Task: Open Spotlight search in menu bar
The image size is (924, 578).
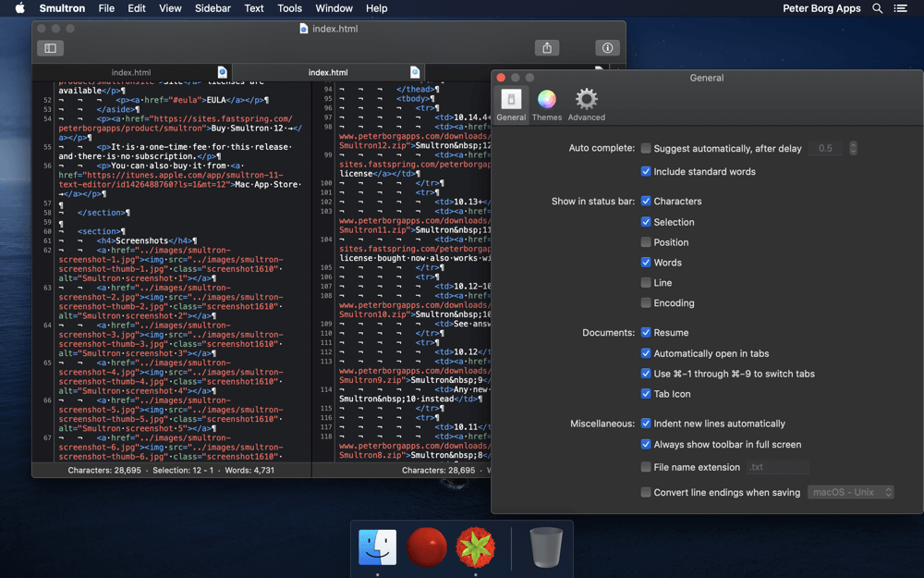Action: (x=878, y=8)
